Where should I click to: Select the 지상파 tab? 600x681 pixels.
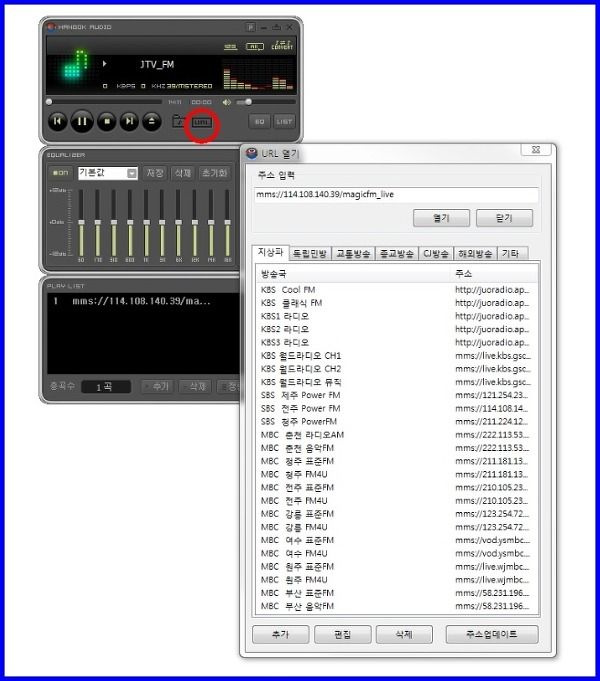pos(270,252)
